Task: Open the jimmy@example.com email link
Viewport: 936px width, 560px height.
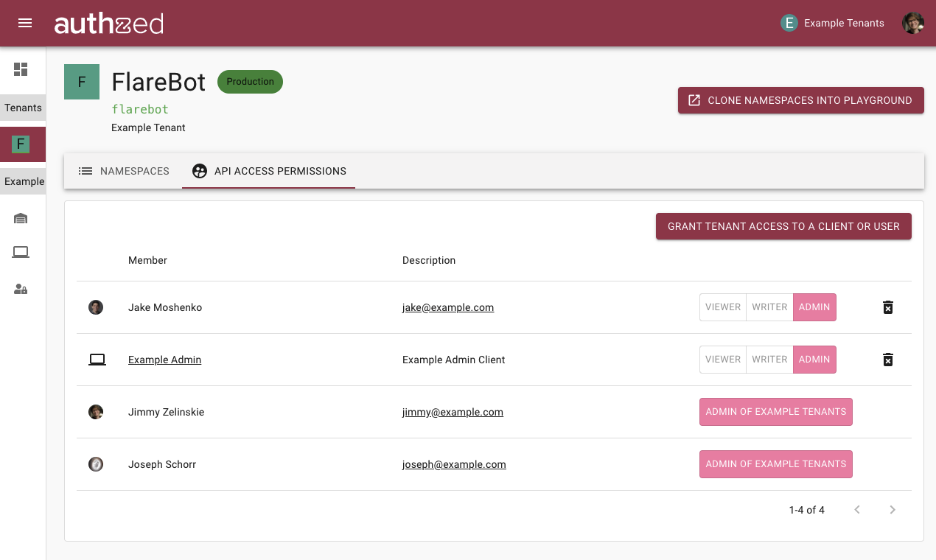Action: pos(453,412)
